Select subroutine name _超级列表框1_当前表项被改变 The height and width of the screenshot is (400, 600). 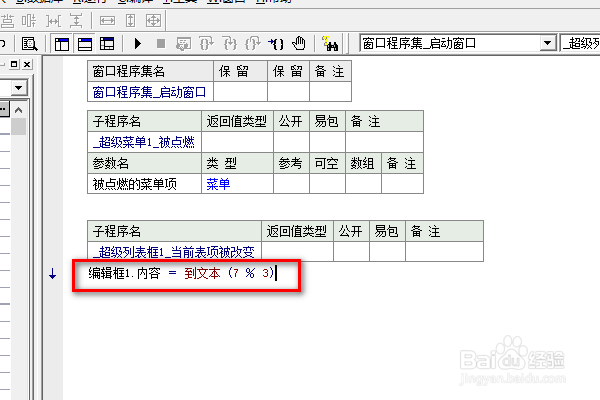coord(174,252)
